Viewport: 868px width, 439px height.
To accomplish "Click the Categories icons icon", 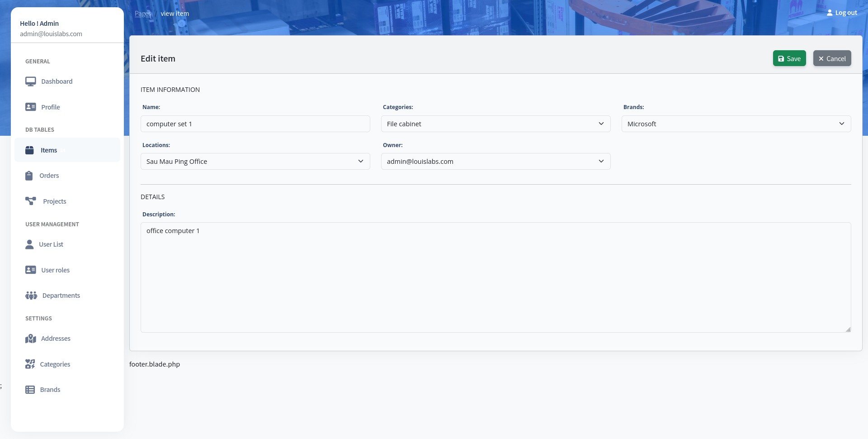I will [30, 364].
